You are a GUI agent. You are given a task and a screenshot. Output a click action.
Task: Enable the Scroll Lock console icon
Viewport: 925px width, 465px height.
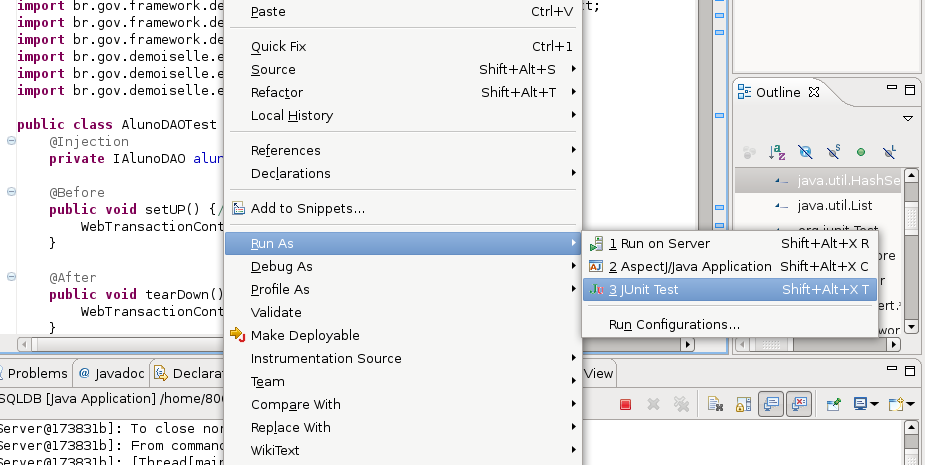(743, 404)
